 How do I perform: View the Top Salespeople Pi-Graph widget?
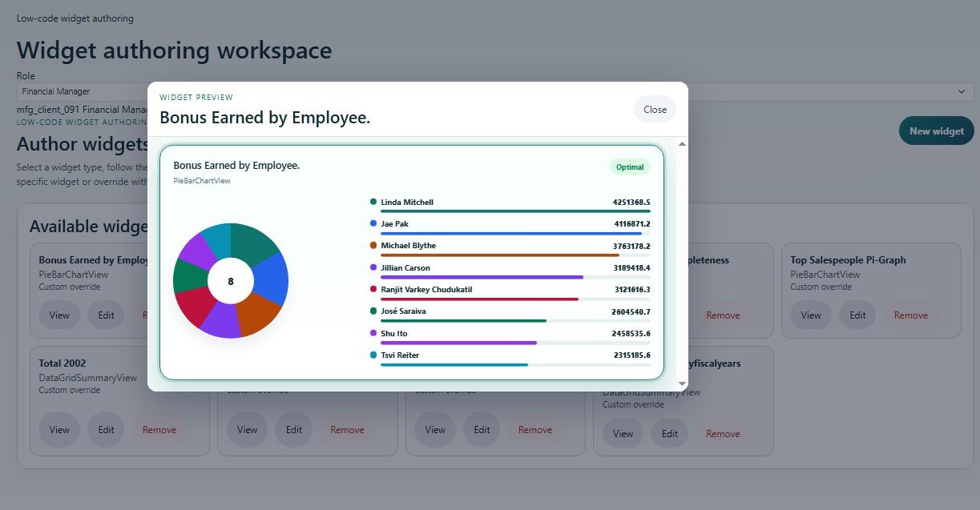pyautogui.click(x=811, y=315)
